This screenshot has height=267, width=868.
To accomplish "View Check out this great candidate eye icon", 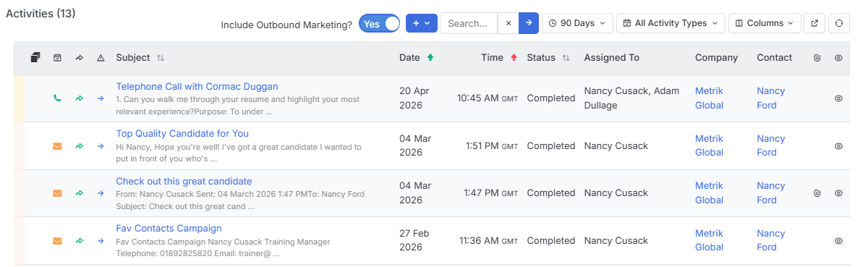I will tap(838, 193).
